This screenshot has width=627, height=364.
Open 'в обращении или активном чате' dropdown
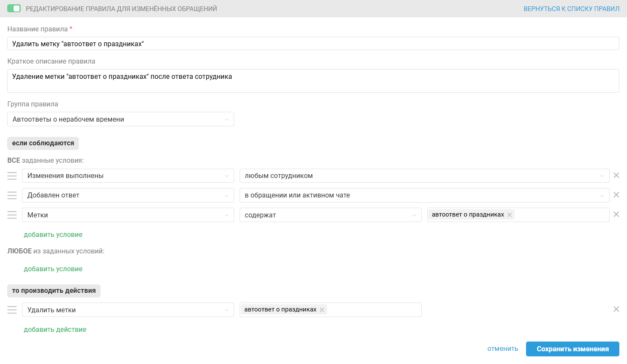pos(424,195)
